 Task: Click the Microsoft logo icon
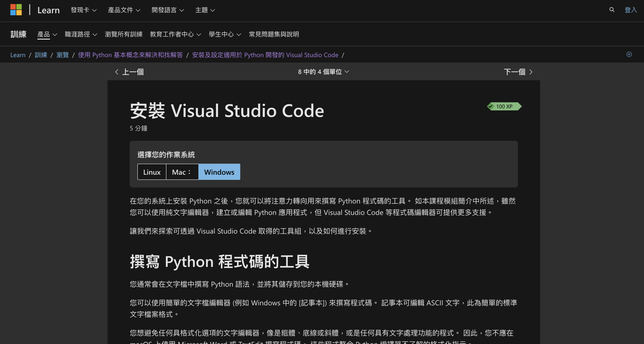(x=16, y=10)
